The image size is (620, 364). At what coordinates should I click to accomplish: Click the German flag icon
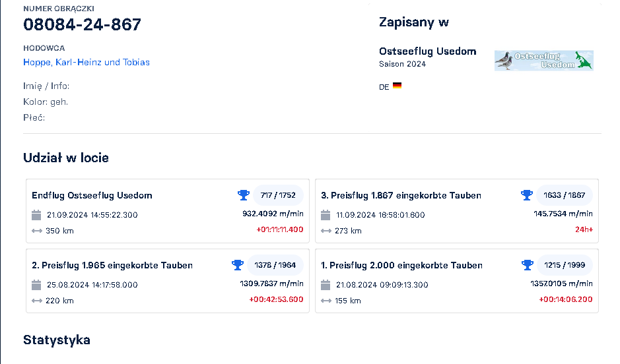pyautogui.click(x=397, y=86)
